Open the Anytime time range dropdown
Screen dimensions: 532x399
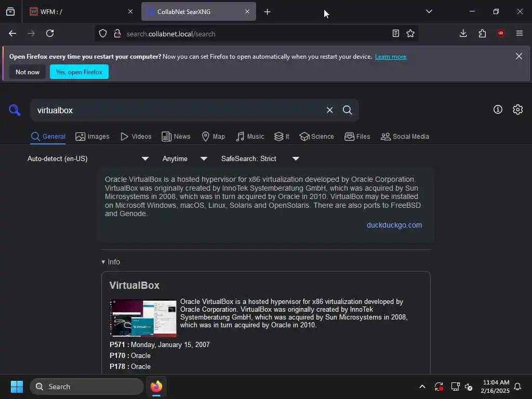point(184,159)
